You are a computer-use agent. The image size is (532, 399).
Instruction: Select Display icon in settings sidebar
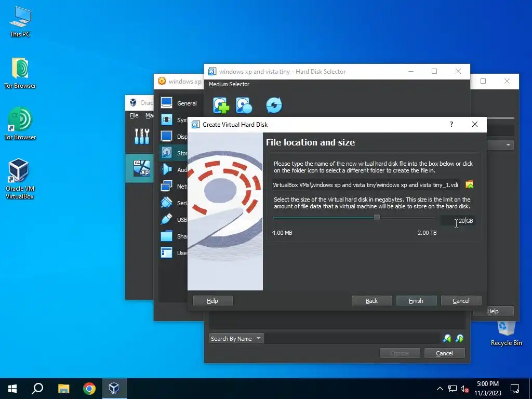pos(167,137)
